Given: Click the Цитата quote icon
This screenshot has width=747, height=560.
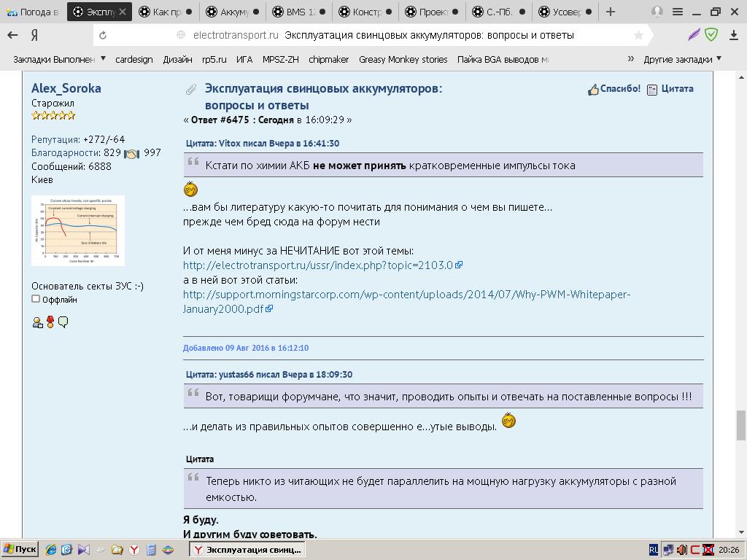Looking at the screenshot, I should 652,89.
